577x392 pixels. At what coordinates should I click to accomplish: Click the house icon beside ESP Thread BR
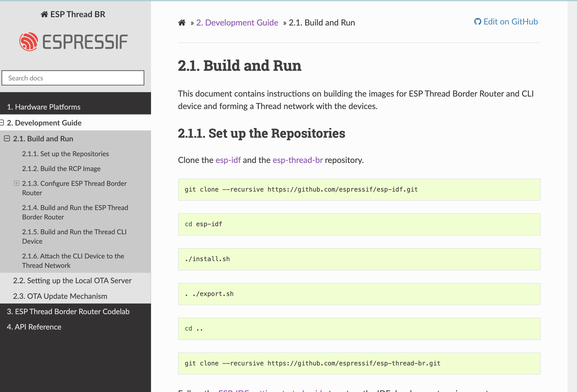45,14
